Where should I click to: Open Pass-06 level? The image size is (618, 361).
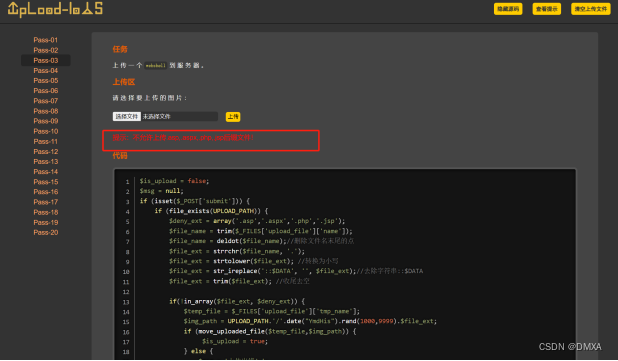coord(46,91)
